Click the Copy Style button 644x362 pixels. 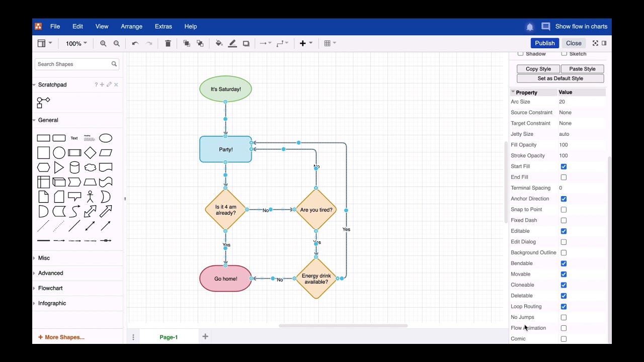point(538,69)
